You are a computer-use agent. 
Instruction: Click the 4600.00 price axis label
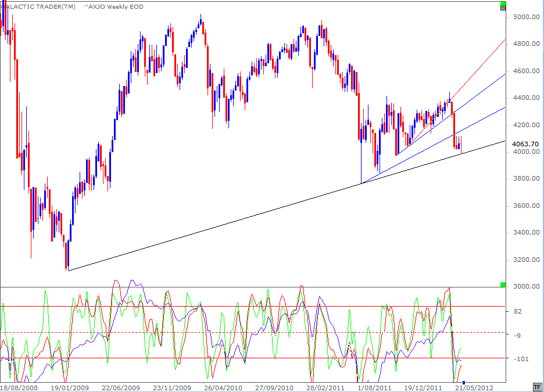[x=527, y=71]
